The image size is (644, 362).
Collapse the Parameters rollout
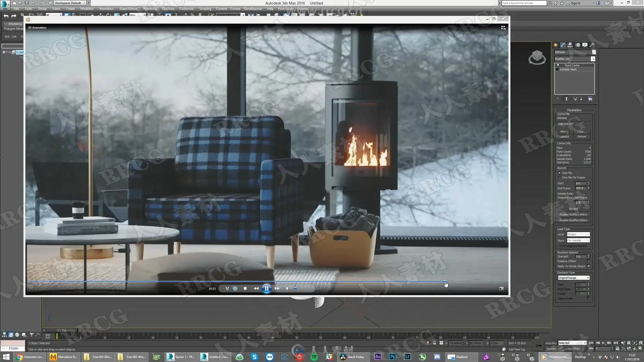point(574,110)
